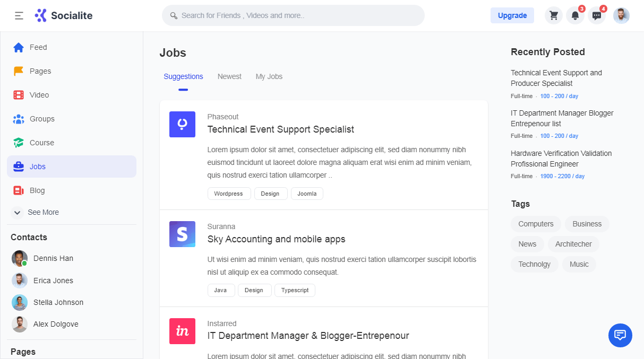Click the Upgrade button
Image resolution: width=644 pixels, height=359 pixels.
coord(512,15)
